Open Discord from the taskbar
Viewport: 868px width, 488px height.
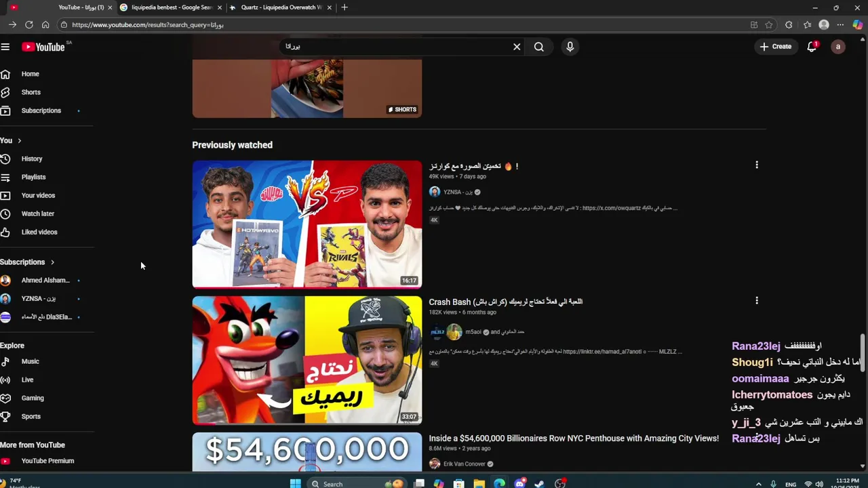519,484
